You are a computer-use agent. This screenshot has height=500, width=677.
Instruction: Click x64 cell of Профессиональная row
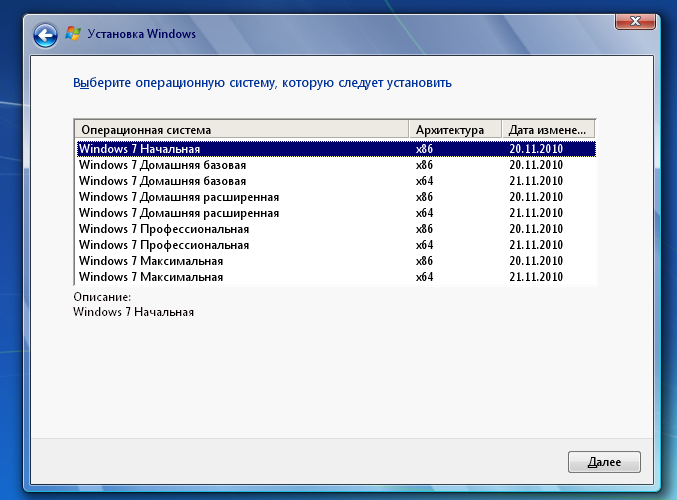[424, 244]
